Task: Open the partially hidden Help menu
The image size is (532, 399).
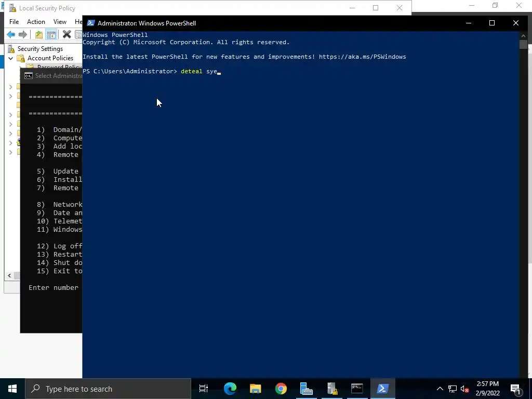Action: 78,22
